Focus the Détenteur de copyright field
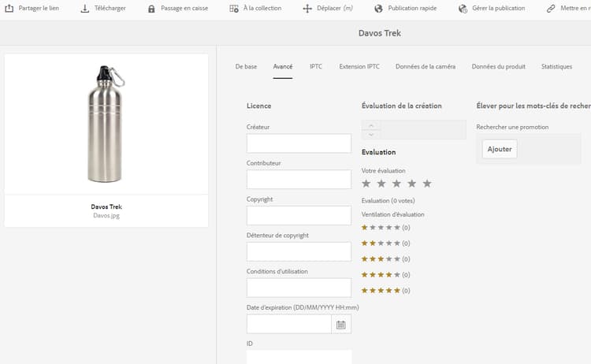 tap(299, 251)
